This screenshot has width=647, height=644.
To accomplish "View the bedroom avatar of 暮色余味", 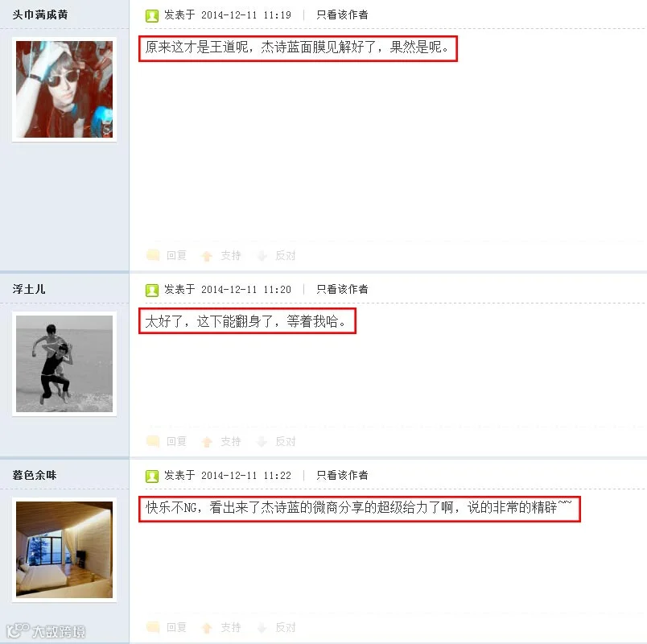I will click(64, 550).
